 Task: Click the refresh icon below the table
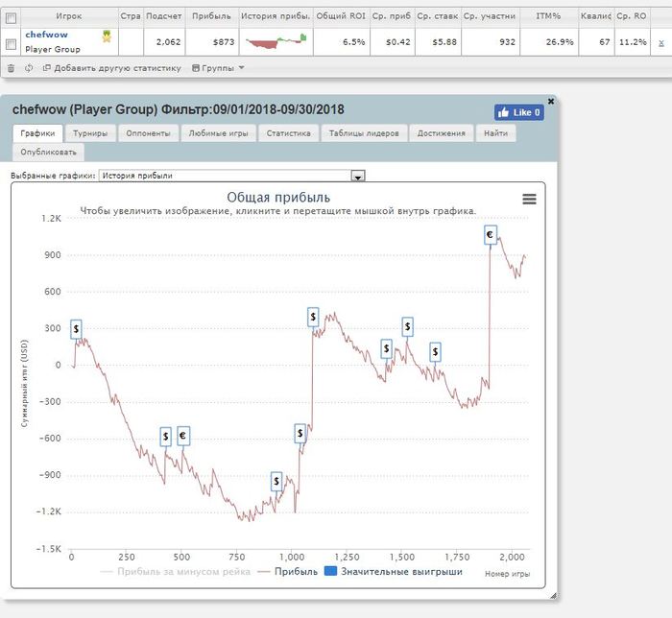pyautogui.click(x=29, y=68)
